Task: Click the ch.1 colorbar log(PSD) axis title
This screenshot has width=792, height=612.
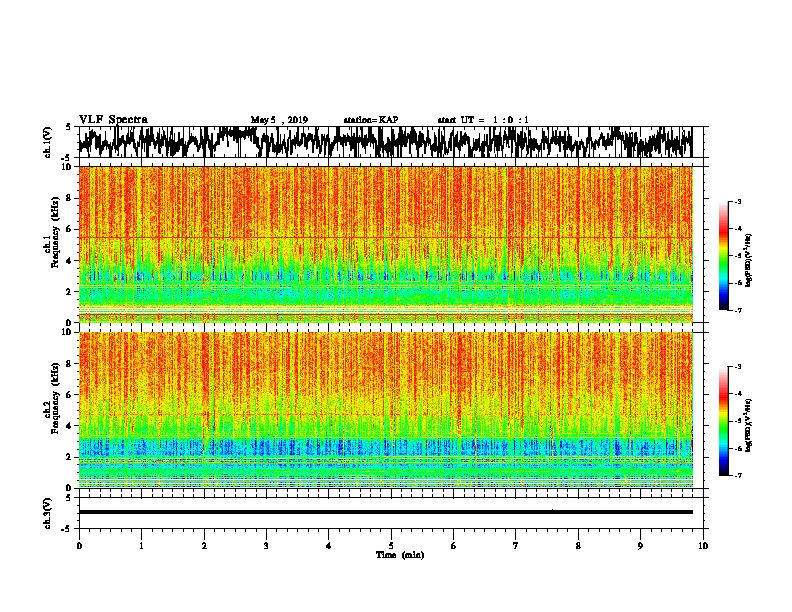Action: (749, 261)
